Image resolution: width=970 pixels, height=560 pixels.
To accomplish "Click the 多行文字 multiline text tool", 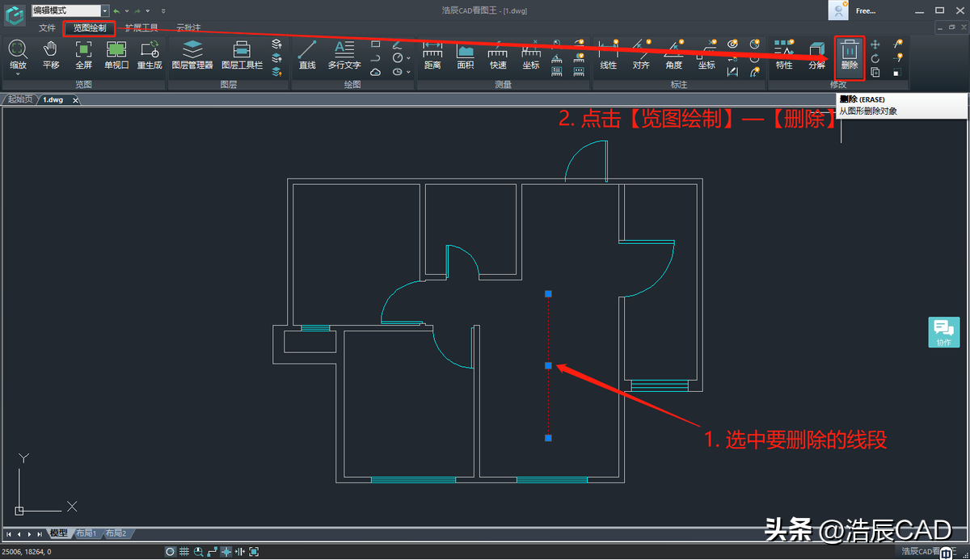I will click(344, 54).
